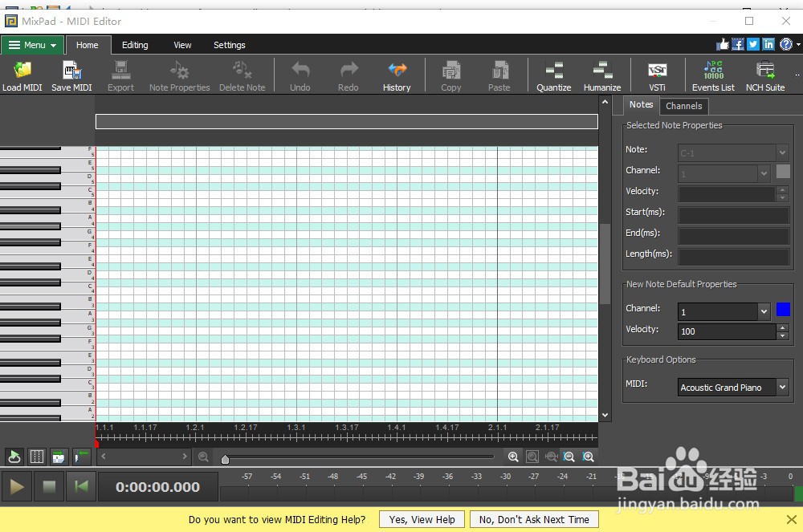Click the piano roll vertical scroll up arrow
Viewport: 803px width, 532px height.
pos(605,102)
